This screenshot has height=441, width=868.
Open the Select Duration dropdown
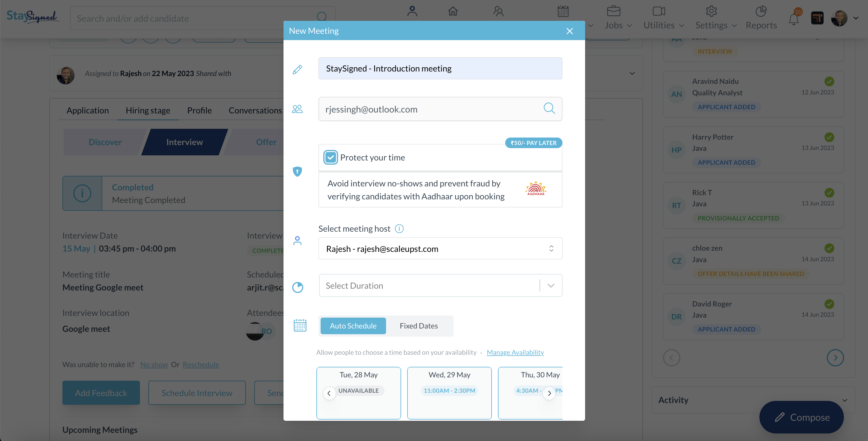(x=440, y=285)
